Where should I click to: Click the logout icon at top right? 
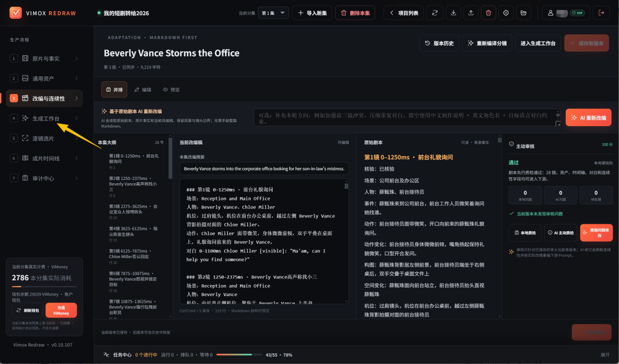click(x=601, y=13)
